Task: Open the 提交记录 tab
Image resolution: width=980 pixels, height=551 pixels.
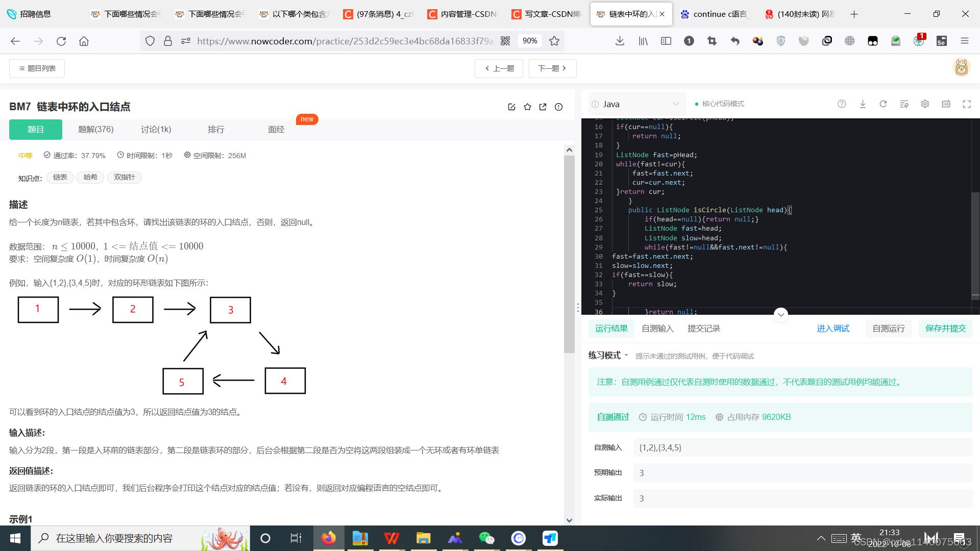Action: pyautogui.click(x=703, y=329)
